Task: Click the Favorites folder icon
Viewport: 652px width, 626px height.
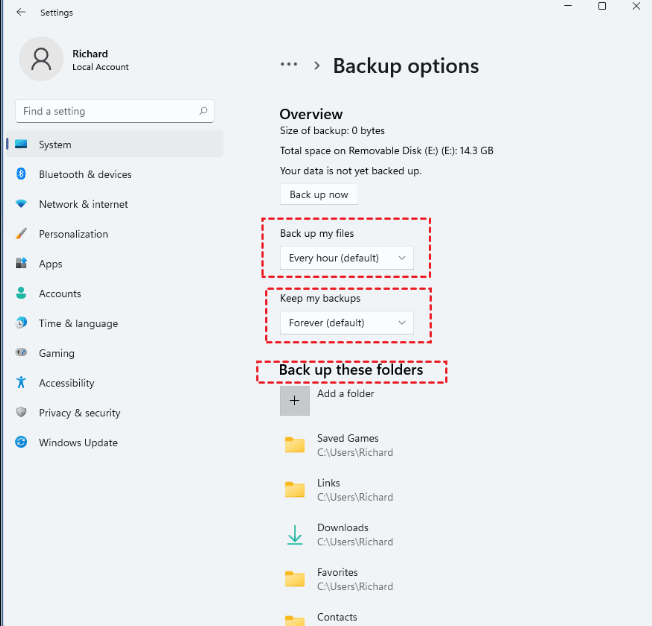Action: (295, 579)
